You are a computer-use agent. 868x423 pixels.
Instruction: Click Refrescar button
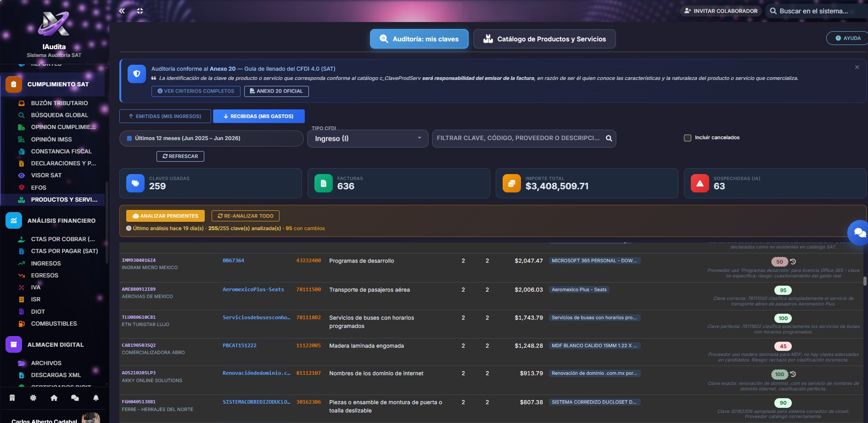click(x=180, y=156)
